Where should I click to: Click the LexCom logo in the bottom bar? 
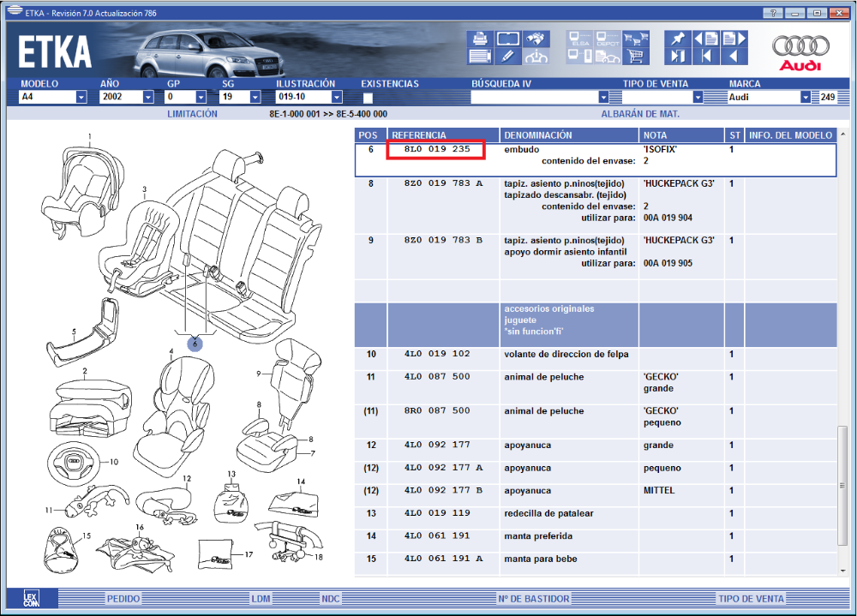point(31,599)
